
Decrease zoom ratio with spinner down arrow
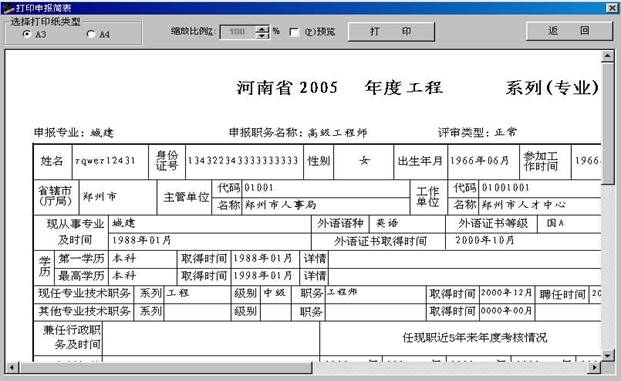click(263, 35)
